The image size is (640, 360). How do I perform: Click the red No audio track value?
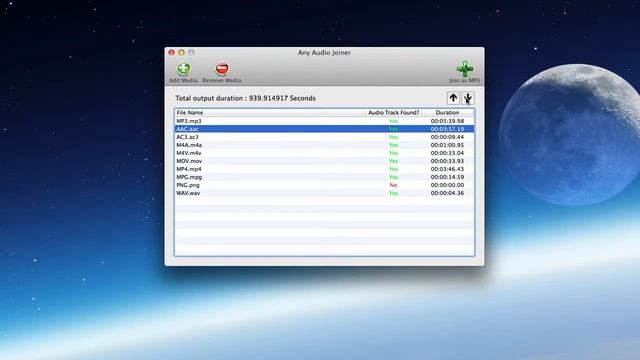(393, 185)
